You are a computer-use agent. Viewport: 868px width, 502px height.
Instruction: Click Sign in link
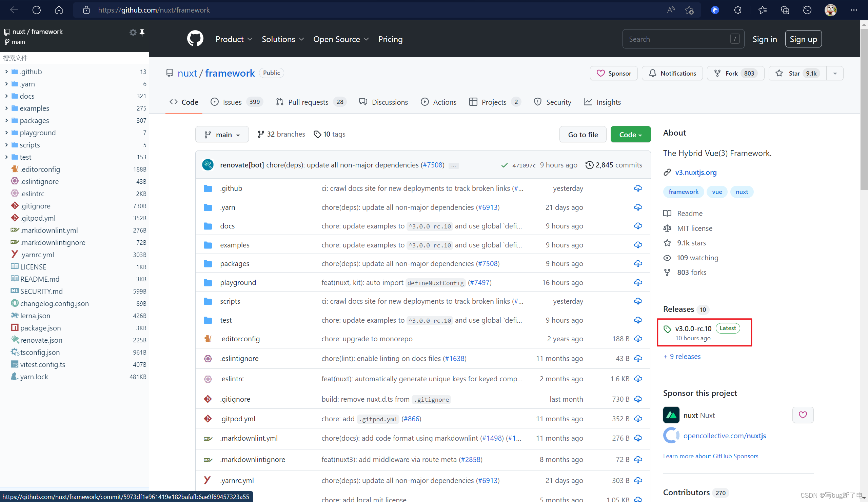[x=764, y=39]
